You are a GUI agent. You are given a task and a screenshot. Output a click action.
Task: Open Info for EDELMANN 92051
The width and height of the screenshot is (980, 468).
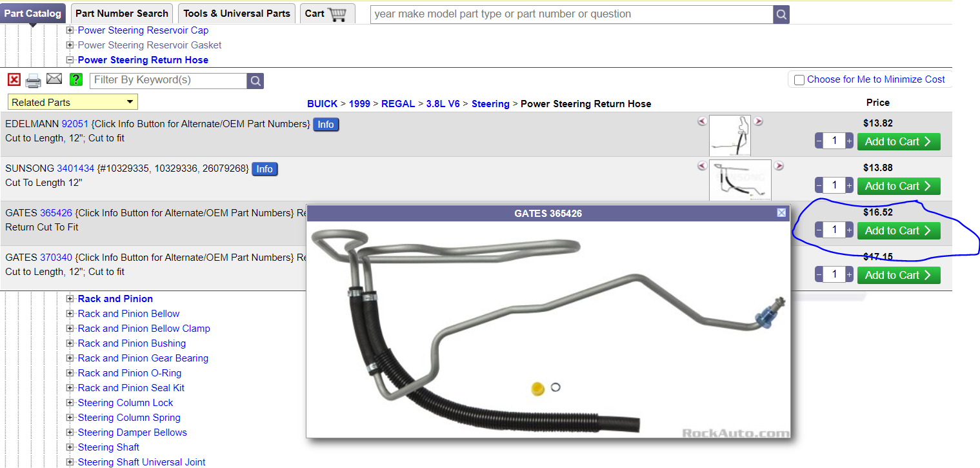pos(326,125)
